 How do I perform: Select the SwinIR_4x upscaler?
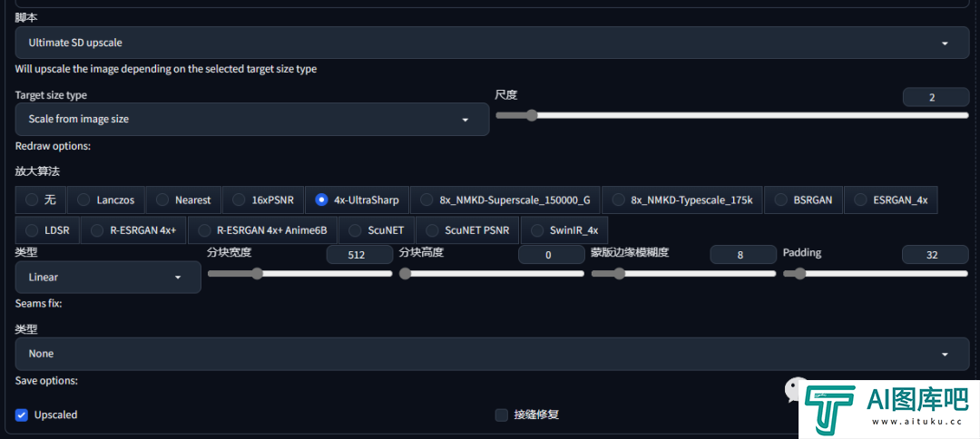[564, 229]
